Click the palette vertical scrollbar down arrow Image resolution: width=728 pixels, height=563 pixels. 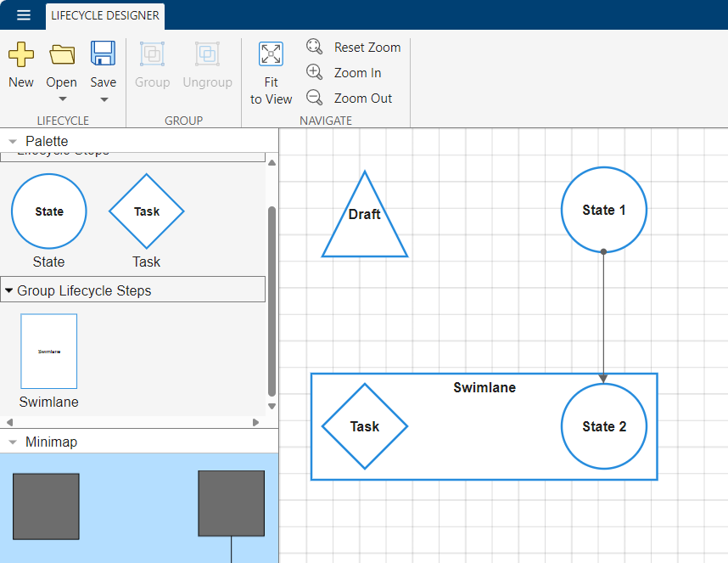tap(272, 406)
